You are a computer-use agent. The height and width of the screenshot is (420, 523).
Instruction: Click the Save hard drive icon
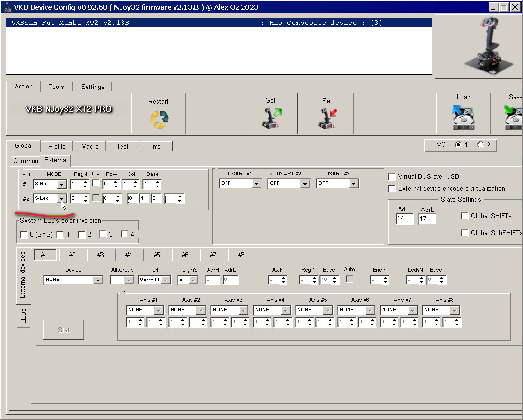(x=513, y=118)
